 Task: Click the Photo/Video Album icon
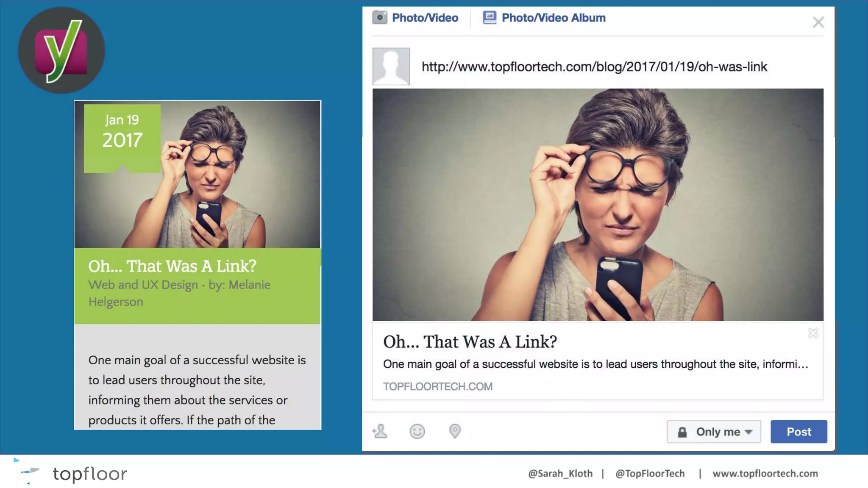coord(490,17)
